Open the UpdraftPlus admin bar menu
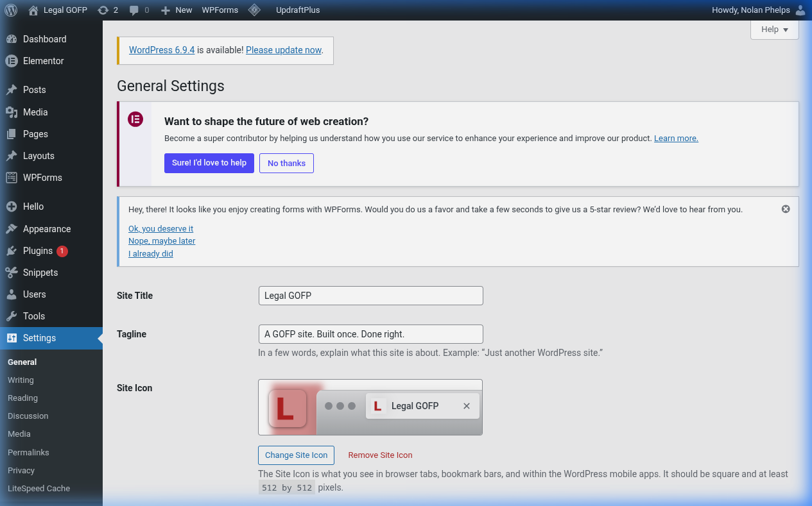812x506 pixels. click(x=297, y=10)
